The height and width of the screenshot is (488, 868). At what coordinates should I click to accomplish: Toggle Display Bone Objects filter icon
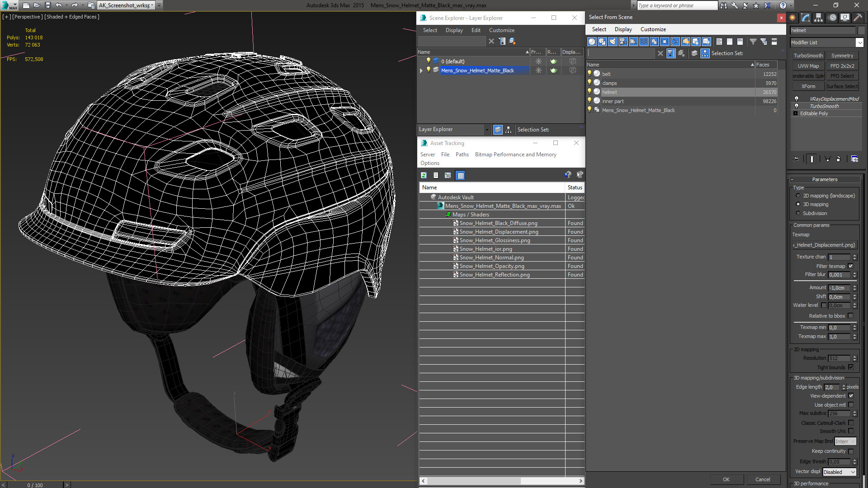point(675,42)
